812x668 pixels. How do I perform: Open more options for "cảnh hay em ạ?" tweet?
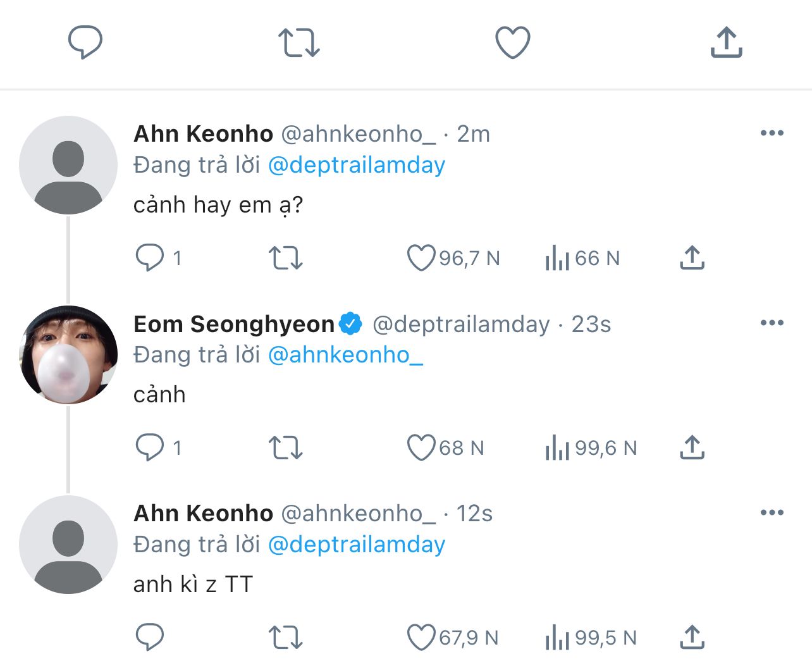click(x=772, y=133)
